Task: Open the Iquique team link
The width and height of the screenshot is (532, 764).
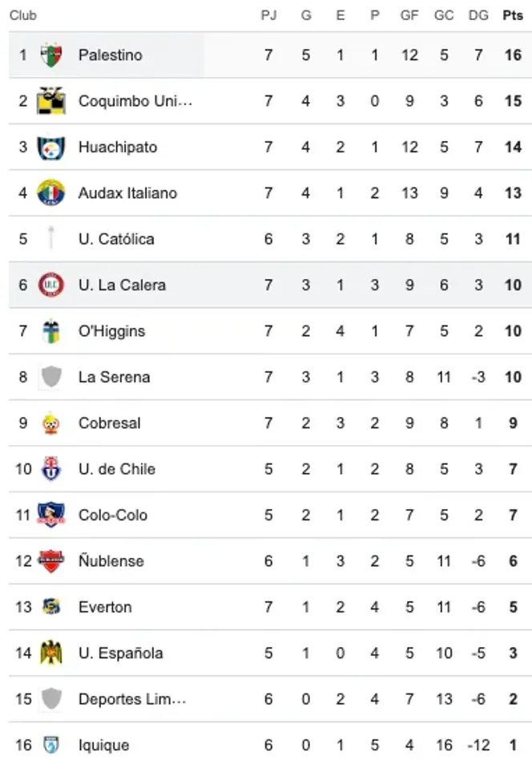Action: click(x=103, y=746)
